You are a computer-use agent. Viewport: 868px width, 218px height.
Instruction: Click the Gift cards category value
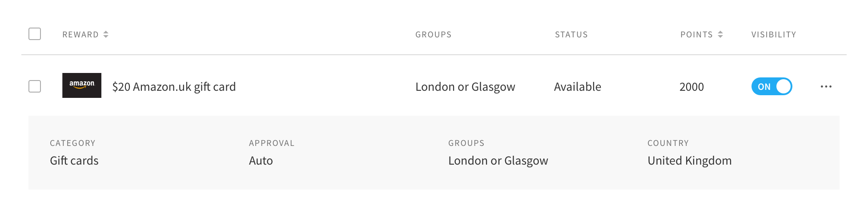(74, 161)
